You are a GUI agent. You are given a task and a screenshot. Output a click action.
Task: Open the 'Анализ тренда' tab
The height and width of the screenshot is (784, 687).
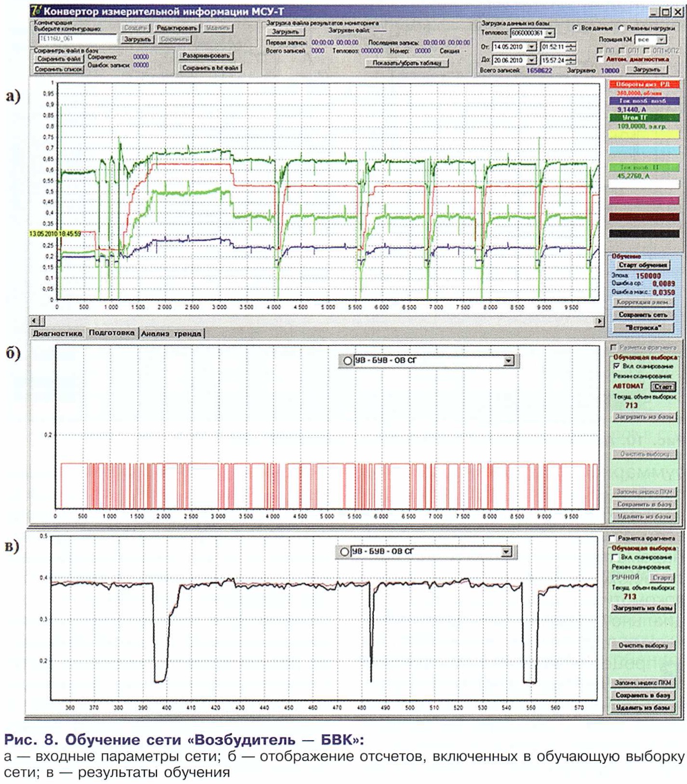[171, 333]
